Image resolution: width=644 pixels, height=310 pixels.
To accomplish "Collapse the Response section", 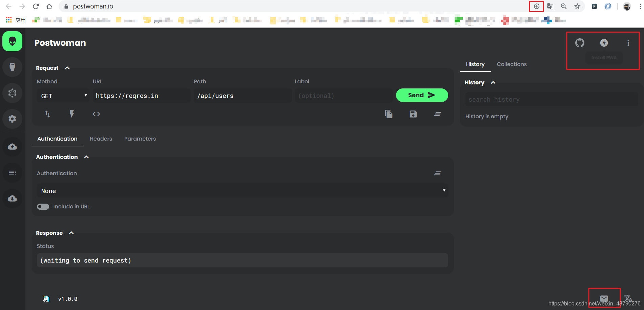I will point(71,233).
